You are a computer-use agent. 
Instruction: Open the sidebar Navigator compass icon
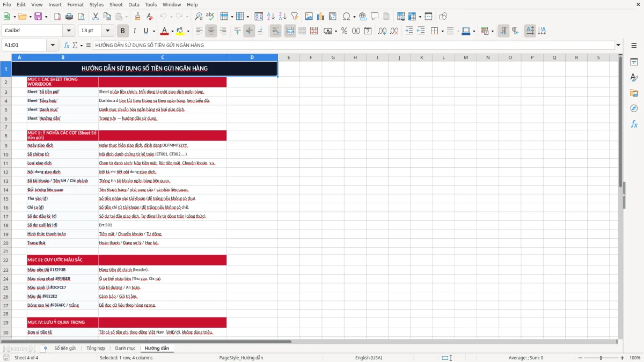(634, 108)
